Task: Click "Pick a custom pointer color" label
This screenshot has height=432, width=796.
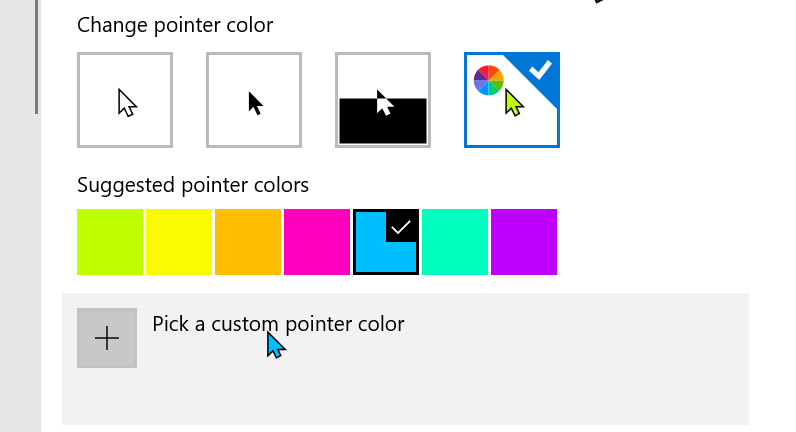Action: (x=278, y=324)
